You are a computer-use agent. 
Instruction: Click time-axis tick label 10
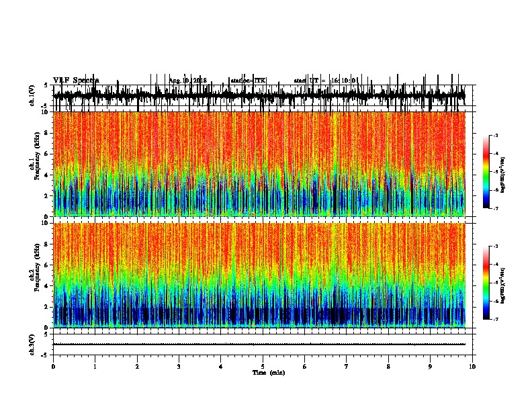(472, 367)
